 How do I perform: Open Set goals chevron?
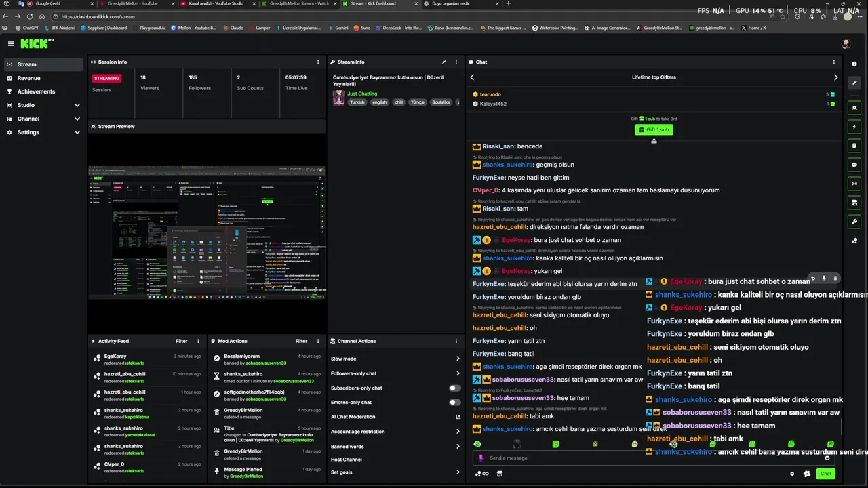tap(458, 472)
